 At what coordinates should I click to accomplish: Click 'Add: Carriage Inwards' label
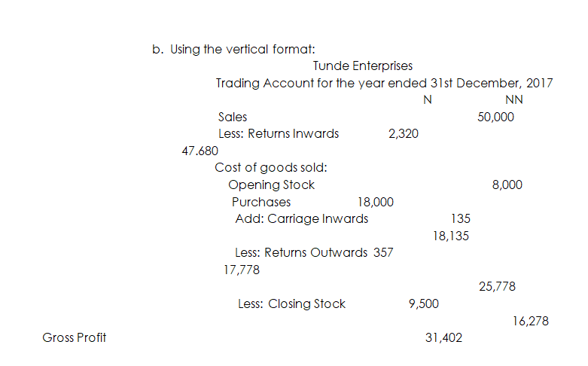[302, 218]
